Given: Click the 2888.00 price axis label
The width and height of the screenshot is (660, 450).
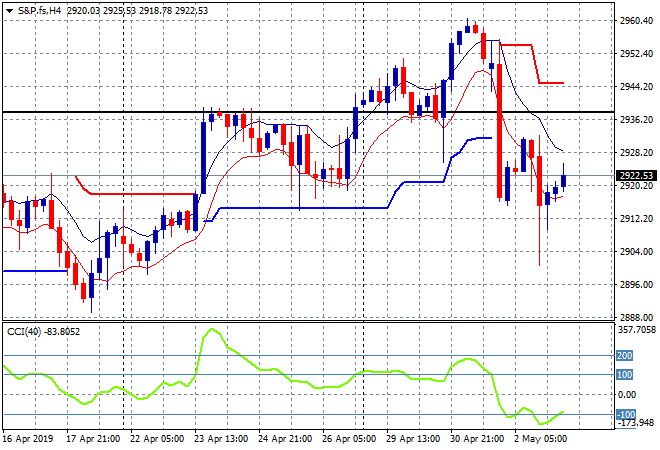Looking at the screenshot, I should click(x=636, y=317).
